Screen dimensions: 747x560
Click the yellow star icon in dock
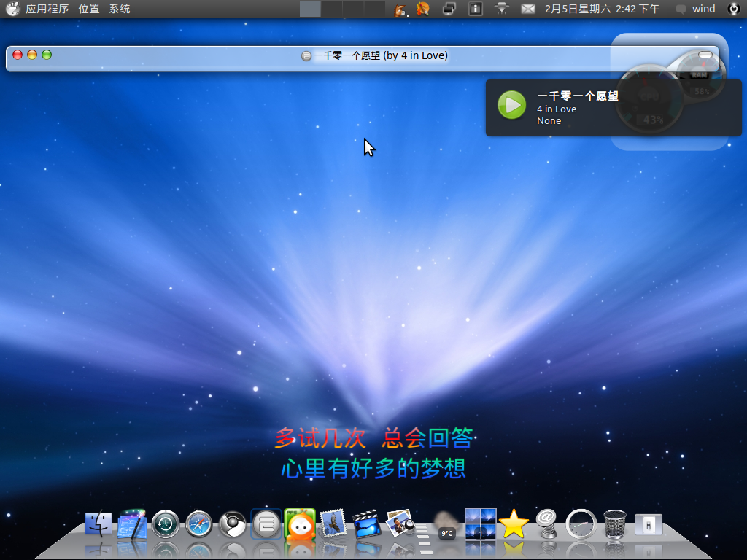click(x=514, y=524)
